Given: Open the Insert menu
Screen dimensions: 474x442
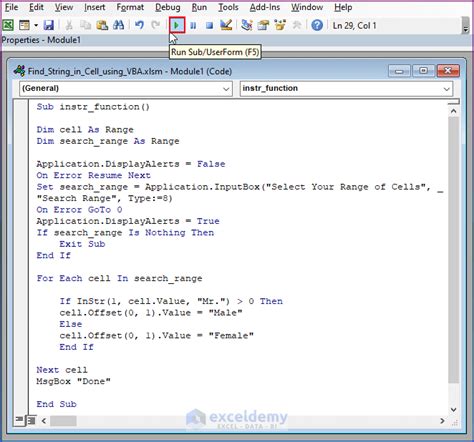Looking at the screenshot, I should 95,7.
